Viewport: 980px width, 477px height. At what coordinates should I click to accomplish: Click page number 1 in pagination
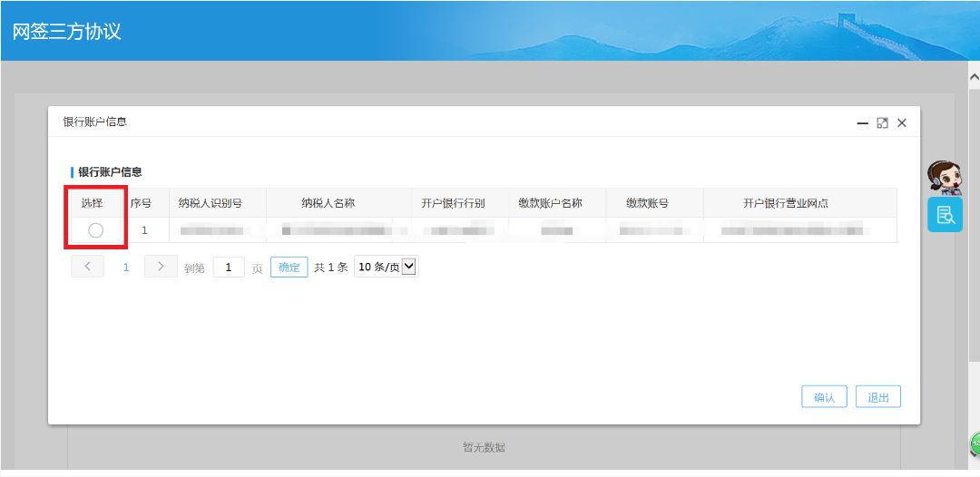coord(126,268)
